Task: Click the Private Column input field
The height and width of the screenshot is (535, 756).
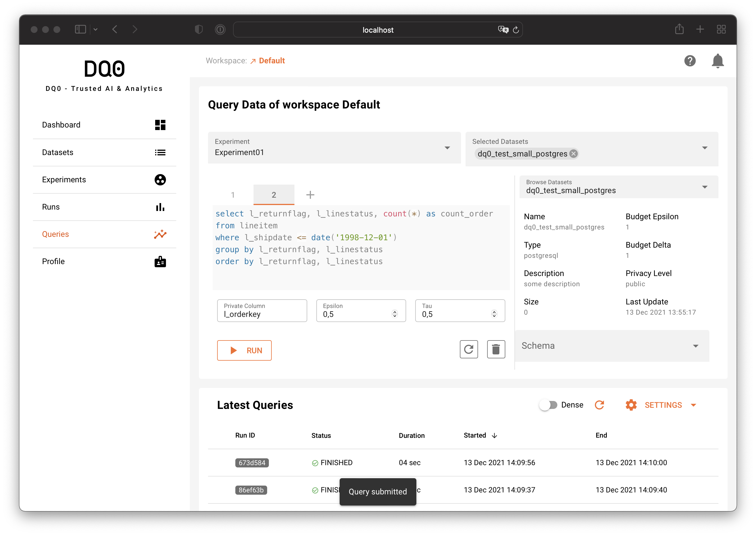Action: pyautogui.click(x=261, y=314)
